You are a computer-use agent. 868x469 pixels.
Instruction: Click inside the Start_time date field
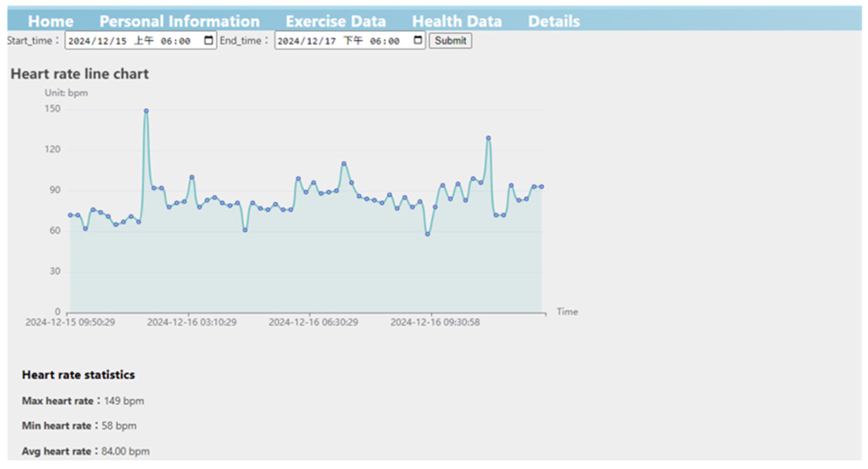[x=130, y=41]
